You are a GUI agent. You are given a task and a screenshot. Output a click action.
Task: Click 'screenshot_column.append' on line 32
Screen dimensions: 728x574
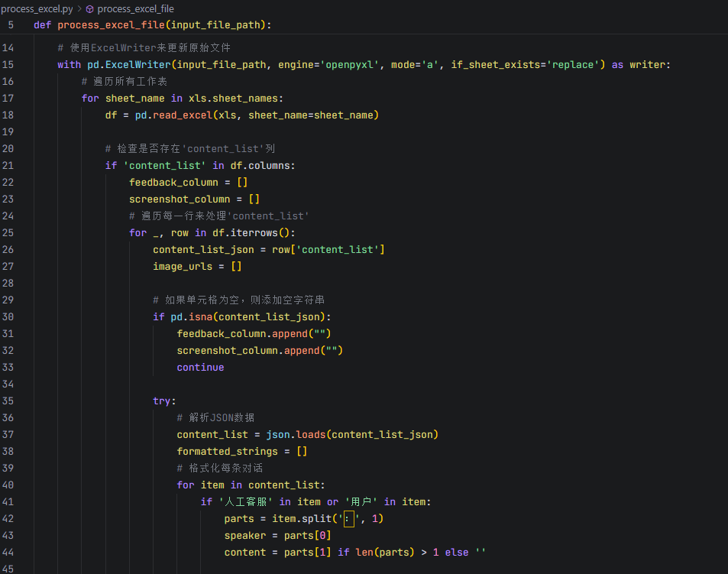[x=248, y=351]
